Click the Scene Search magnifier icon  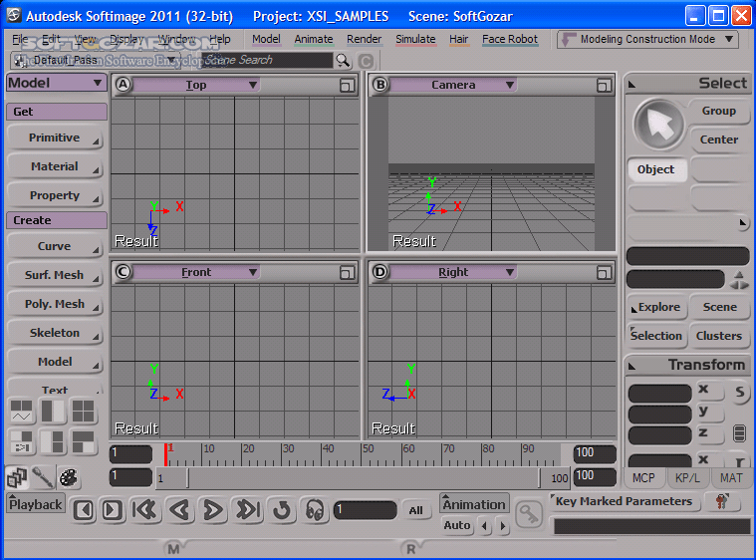343,61
